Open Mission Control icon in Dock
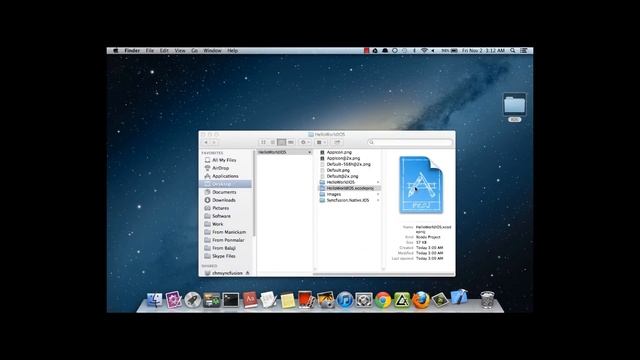Image resolution: width=640 pixels, height=360 pixels. click(212, 300)
